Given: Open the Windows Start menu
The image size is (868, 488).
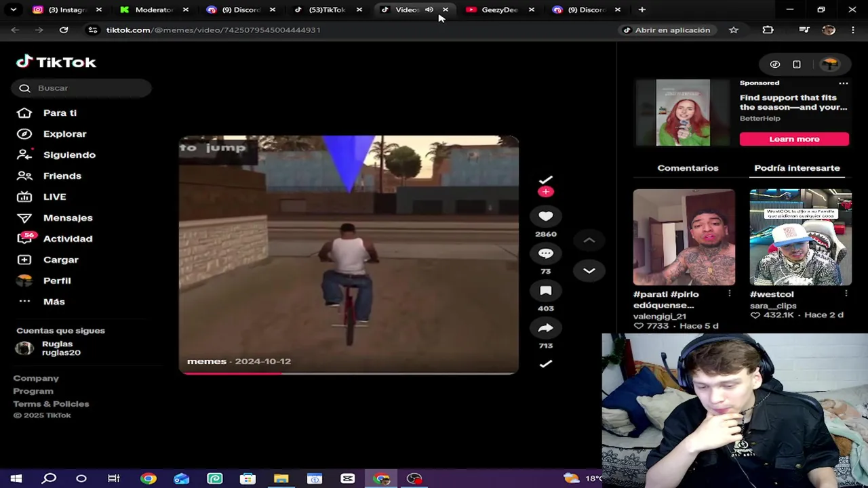Looking at the screenshot, I should [16, 479].
